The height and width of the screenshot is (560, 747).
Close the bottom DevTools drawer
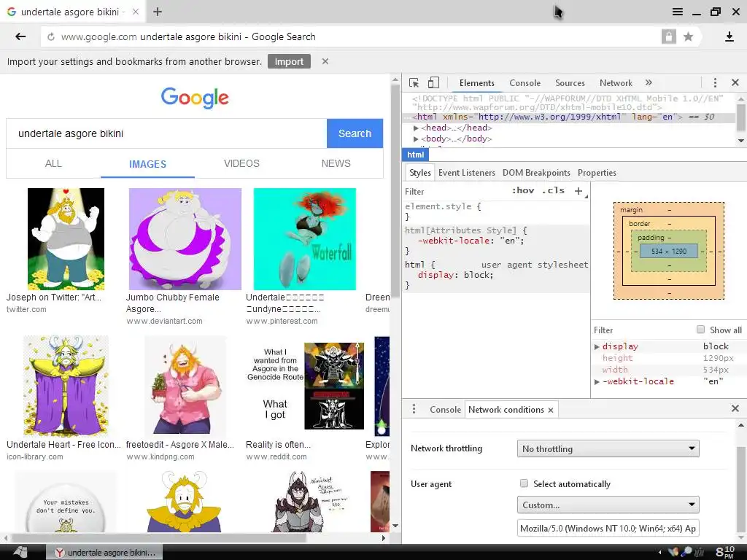735,408
